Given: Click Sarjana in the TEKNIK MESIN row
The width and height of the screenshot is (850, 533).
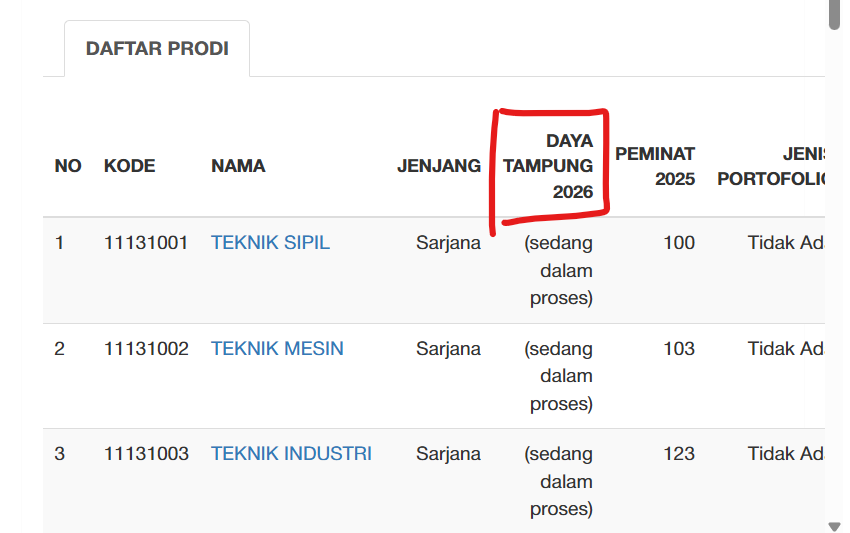Looking at the screenshot, I should pyautogui.click(x=448, y=348).
